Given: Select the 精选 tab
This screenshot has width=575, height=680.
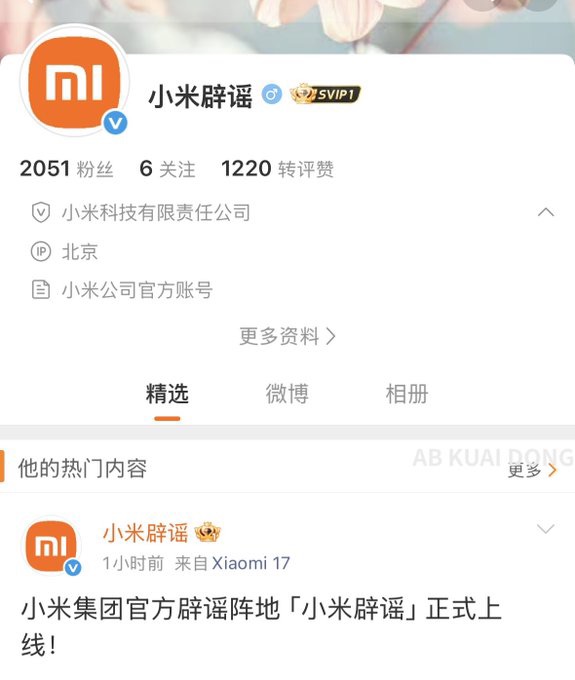Looking at the screenshot, I should point(167,394).
